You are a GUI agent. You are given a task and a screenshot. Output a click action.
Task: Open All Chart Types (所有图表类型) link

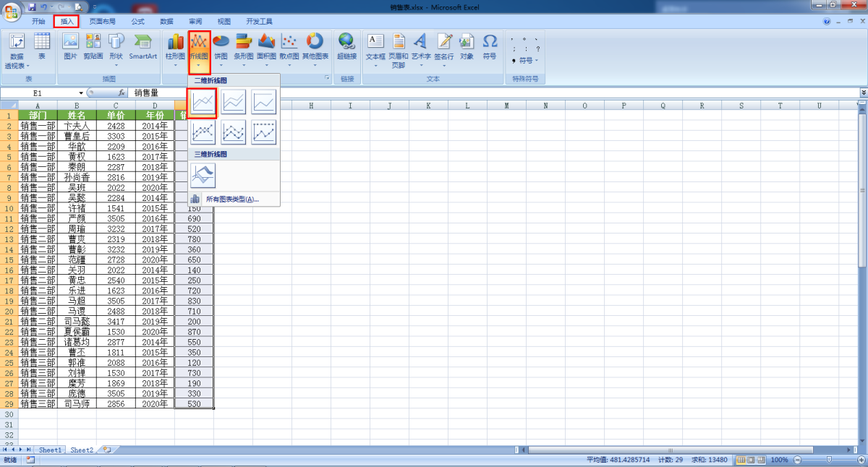pyautogui.click(x=231, y=199)
